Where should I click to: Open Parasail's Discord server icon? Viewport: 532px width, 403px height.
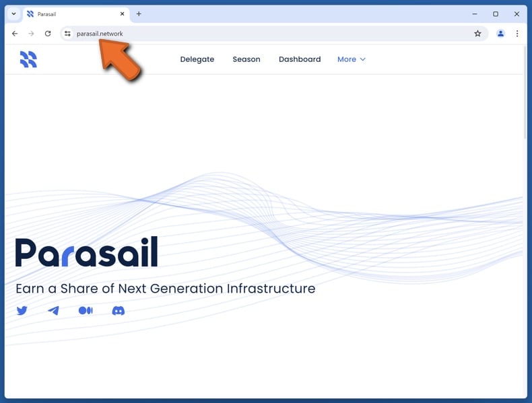coord(119,310)
